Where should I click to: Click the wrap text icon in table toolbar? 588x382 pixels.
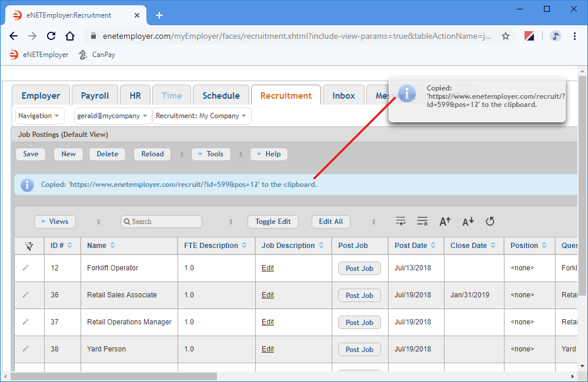coord(400,222)
